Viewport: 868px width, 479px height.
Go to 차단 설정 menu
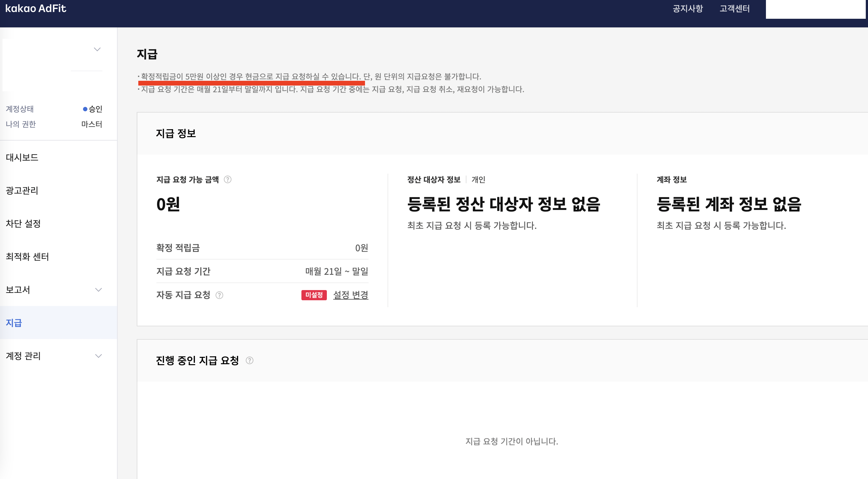pyautogui.click(x=23, y=224)
